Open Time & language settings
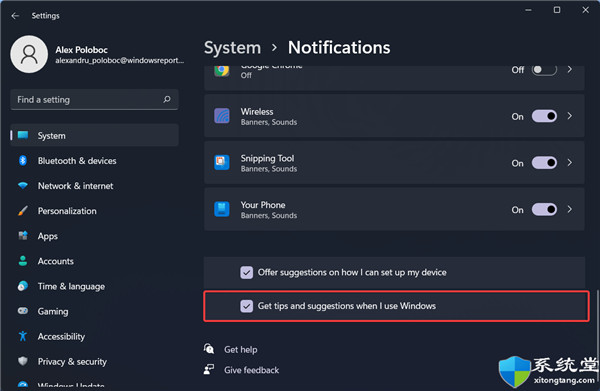 95,286
